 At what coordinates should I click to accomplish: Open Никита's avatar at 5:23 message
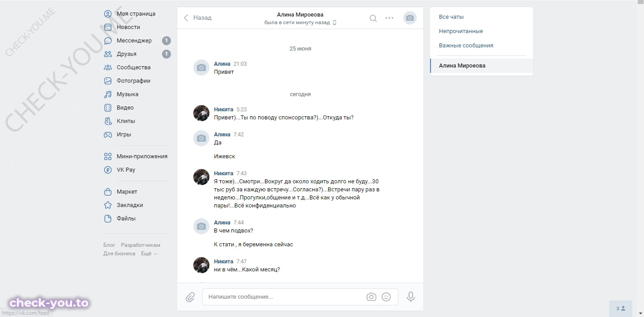(201, 113)
